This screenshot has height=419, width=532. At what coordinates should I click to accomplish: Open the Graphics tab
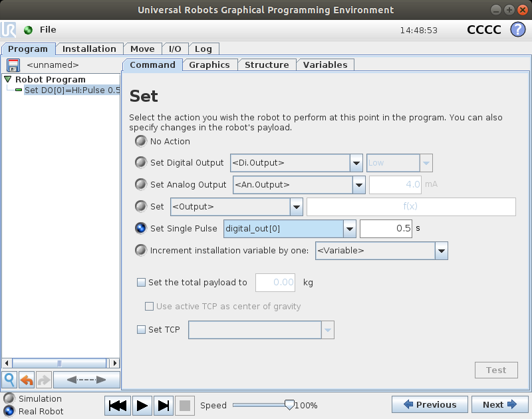coord(209,65)
